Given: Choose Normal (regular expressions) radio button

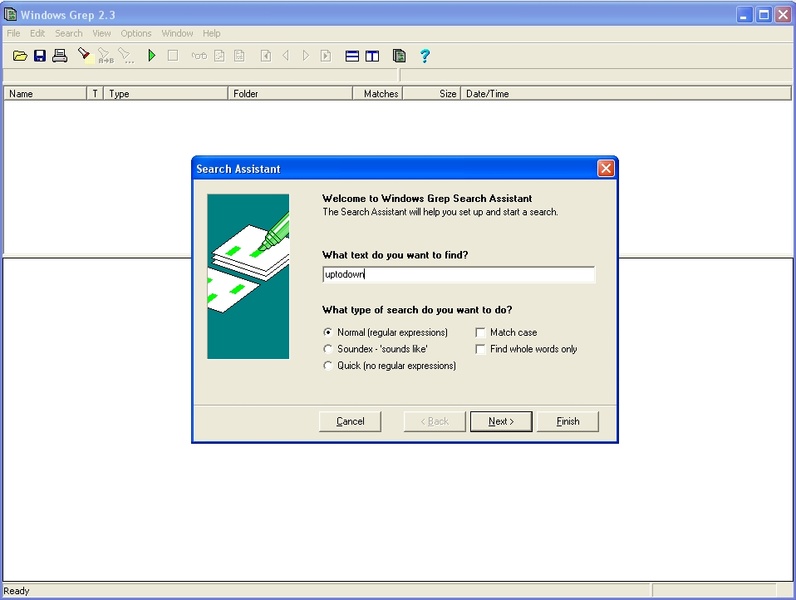Looking at the screenshot, I should pos(328,332).
